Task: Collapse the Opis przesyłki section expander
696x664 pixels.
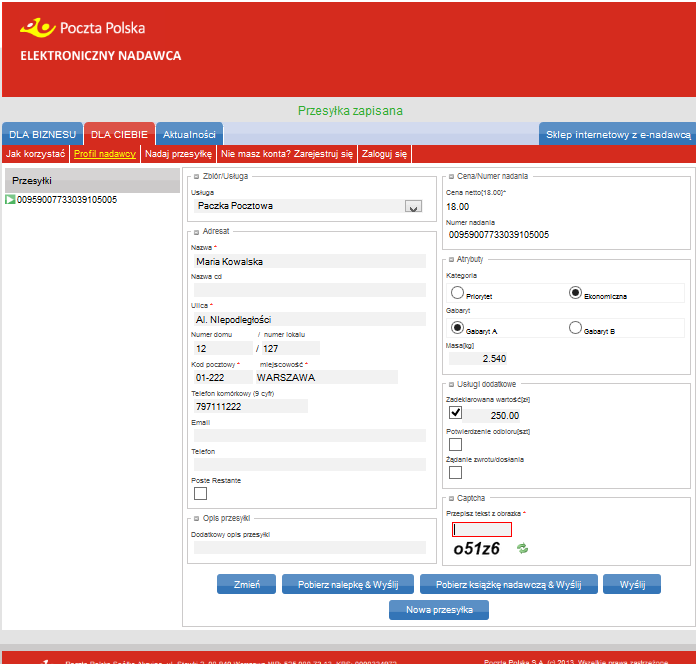Action: click(196, 519)
